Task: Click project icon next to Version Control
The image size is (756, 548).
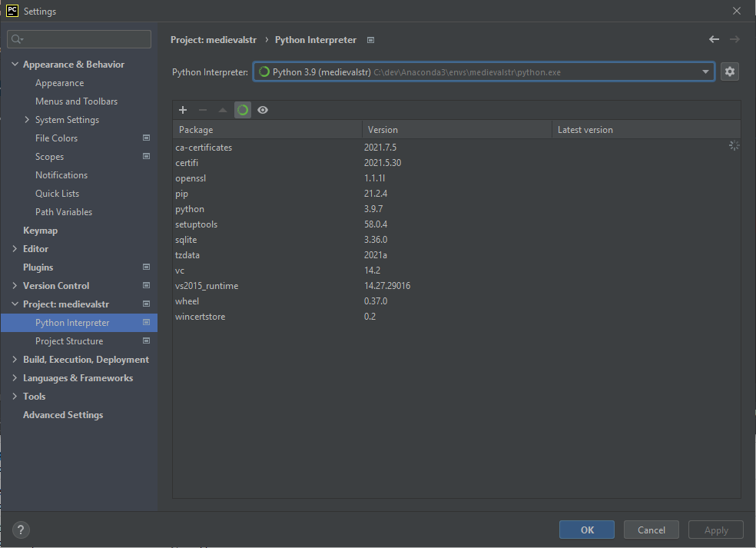Action: click(146, 285)
